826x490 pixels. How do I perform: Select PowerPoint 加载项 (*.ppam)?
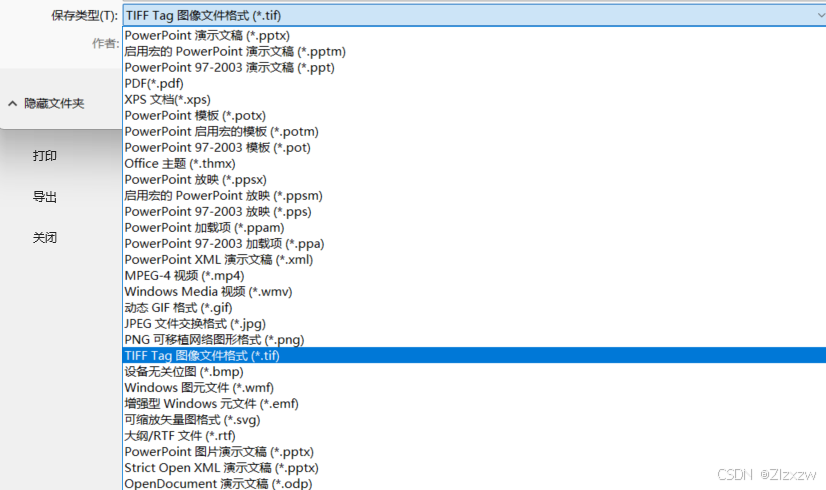pyautogui.click(x=474, y=228)
